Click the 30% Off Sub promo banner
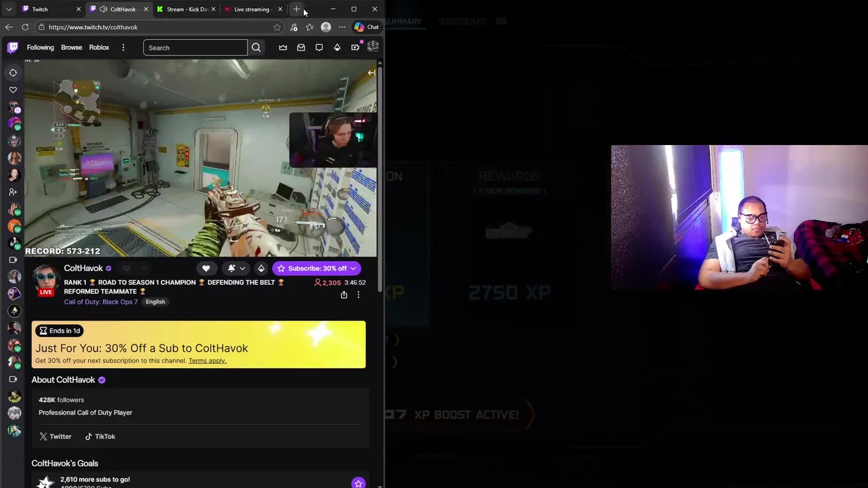 point(199,345)
